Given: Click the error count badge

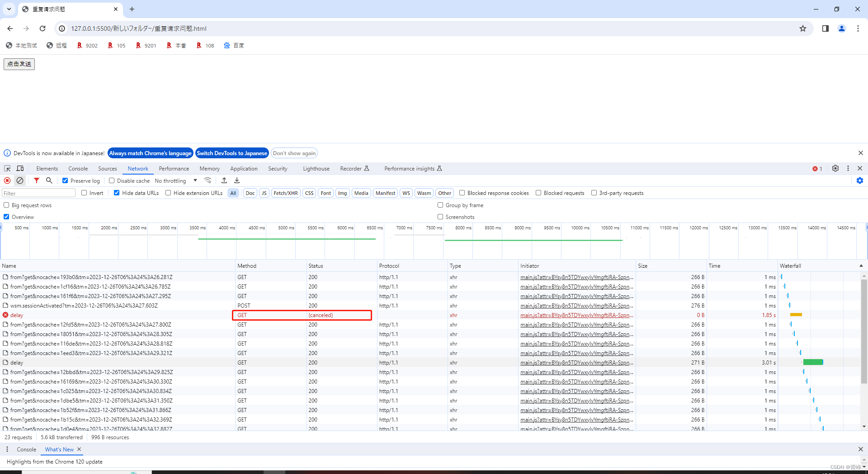Looking at the screenshot, I should click(x=817, y=169).
